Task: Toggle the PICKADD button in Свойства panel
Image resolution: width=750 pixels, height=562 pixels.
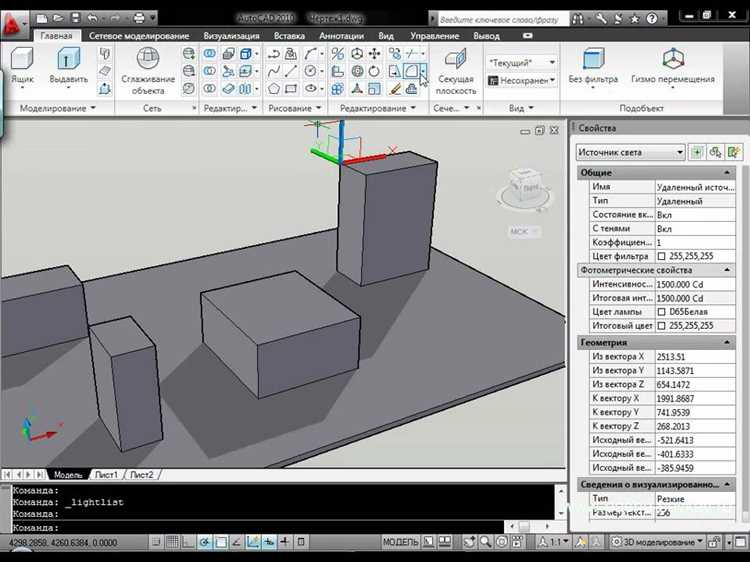Action: coord(697,152)
